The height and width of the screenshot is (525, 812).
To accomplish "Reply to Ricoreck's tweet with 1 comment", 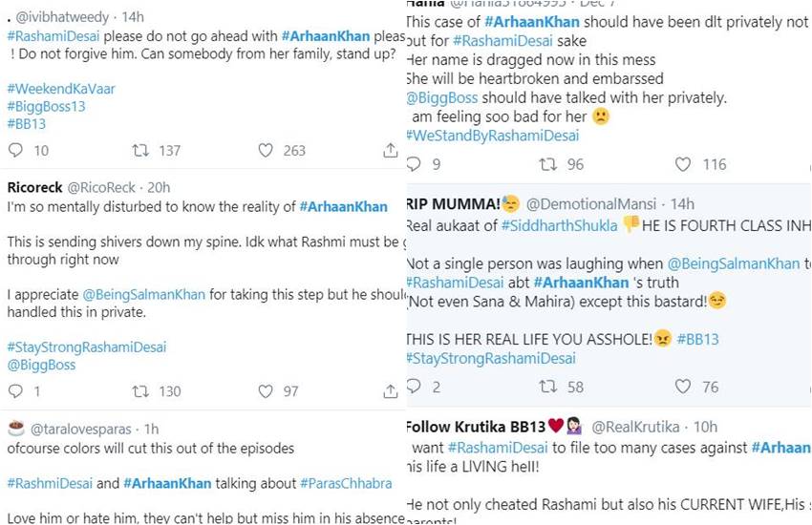I will pyautogui.click(x=15, y=391).
